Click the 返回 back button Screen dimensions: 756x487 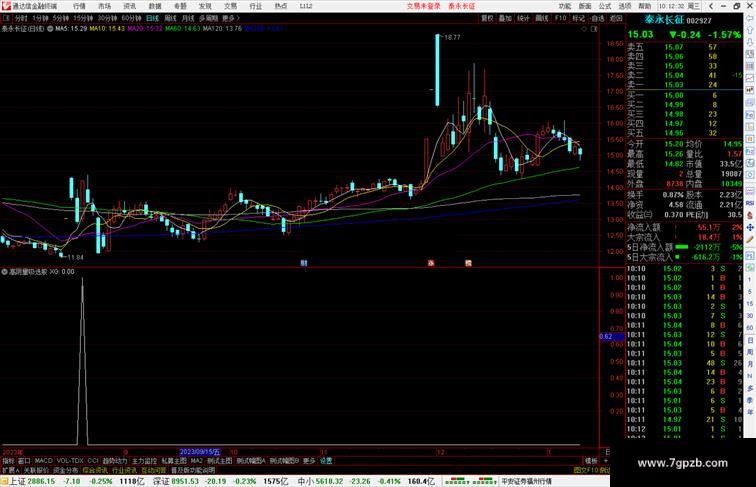[x=616, y=18]
